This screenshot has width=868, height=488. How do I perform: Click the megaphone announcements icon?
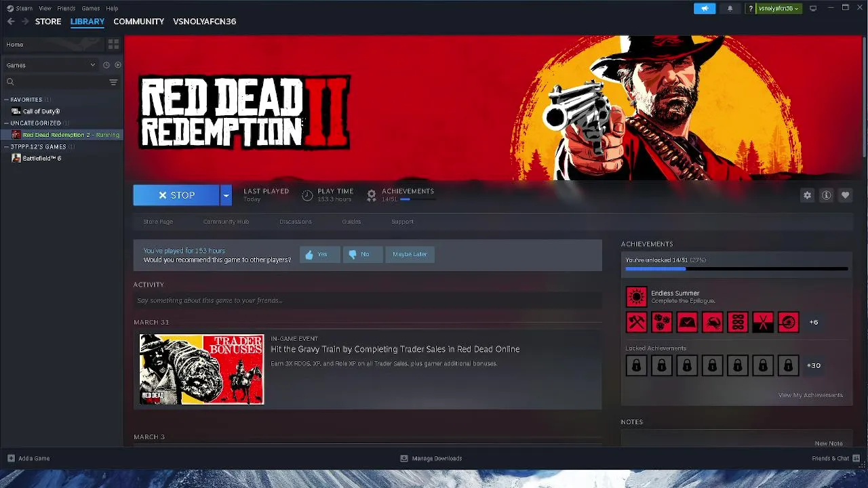point(705,8)
